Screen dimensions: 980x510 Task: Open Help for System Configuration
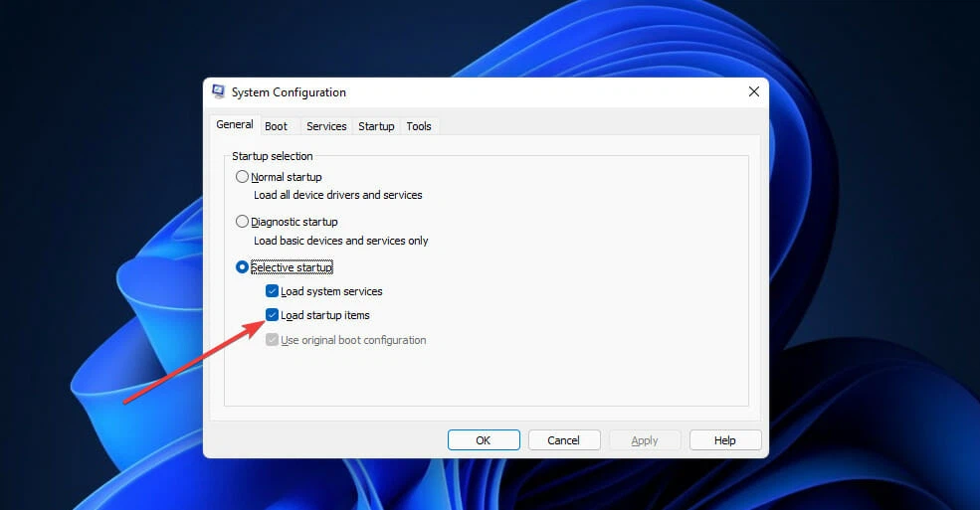tap(725, 439)
